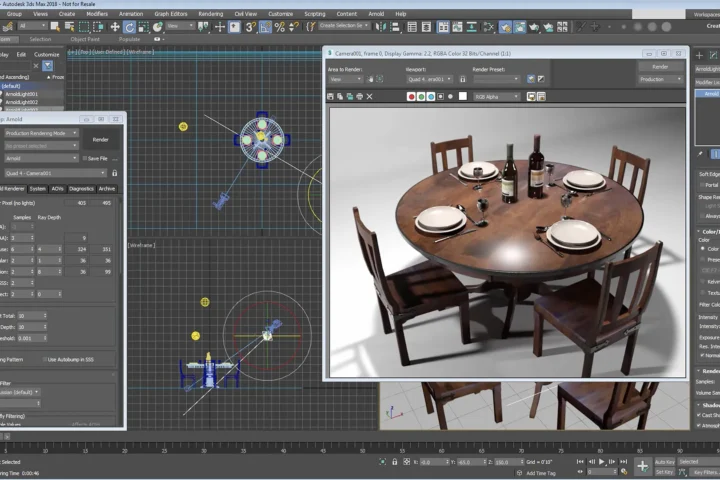The height and width of the screenshot is (480, 720).
Task: Click the Save Image icon in render window
Action: coord(330,96)
